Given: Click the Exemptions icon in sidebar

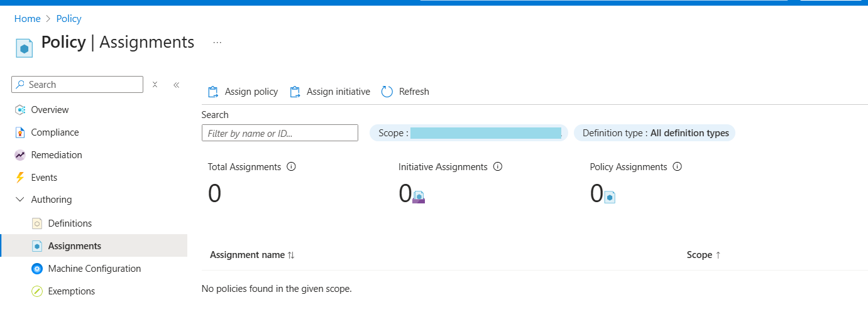Looking at the screenshot, I should pos(37,291).
